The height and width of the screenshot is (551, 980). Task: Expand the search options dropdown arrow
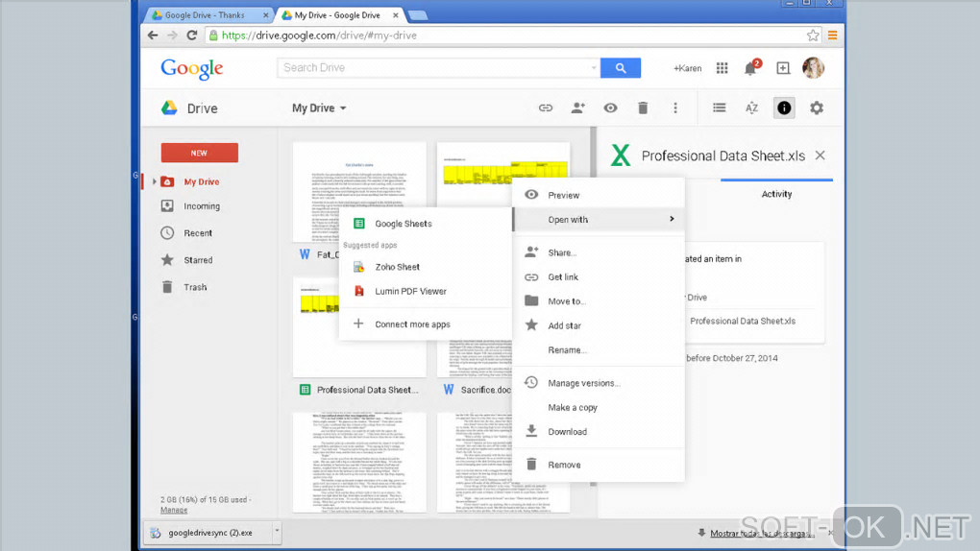(x=594, y=67)
